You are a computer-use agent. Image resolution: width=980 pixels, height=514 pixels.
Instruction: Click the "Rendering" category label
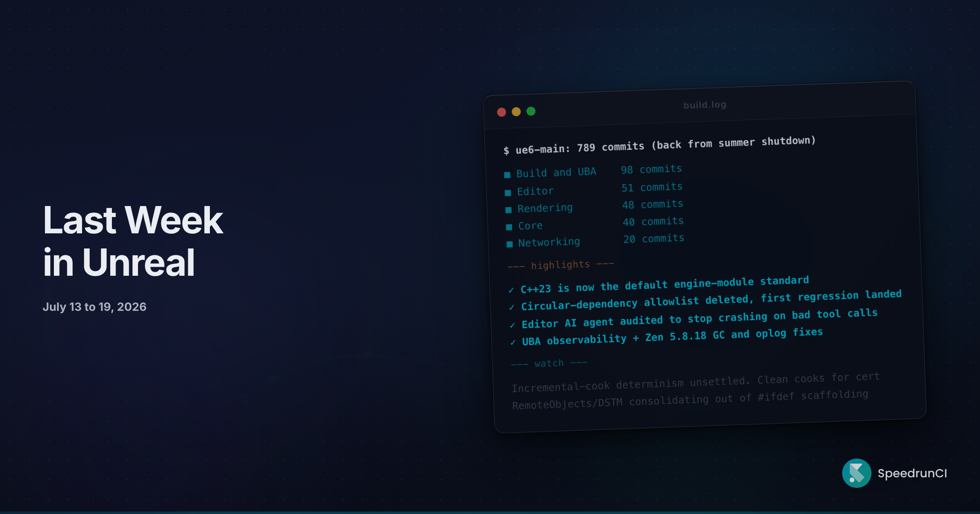tap(545, 208)
